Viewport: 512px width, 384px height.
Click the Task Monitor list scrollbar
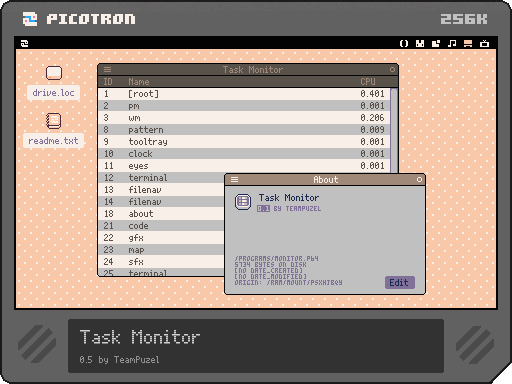pos(394,131)
